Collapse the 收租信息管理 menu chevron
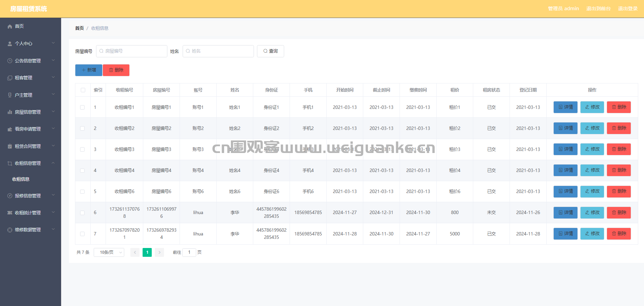This screenshot has width=644, height=306. (x=53, y=163)
